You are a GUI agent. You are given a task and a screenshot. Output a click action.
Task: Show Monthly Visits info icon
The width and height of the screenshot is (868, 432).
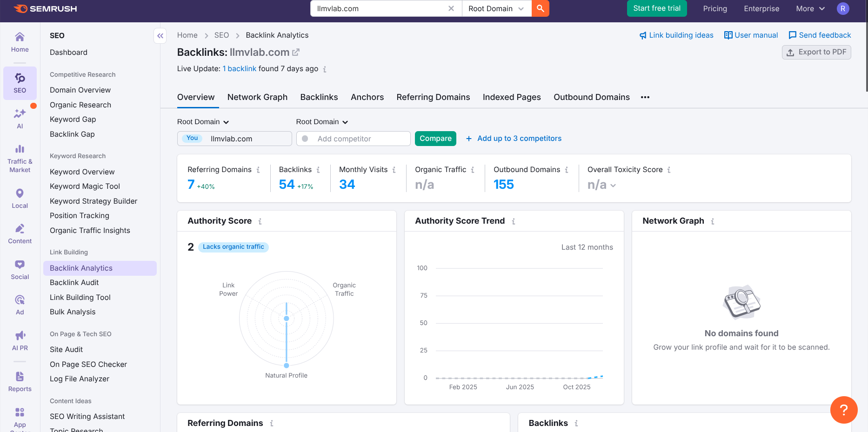(x=394, y=170)
